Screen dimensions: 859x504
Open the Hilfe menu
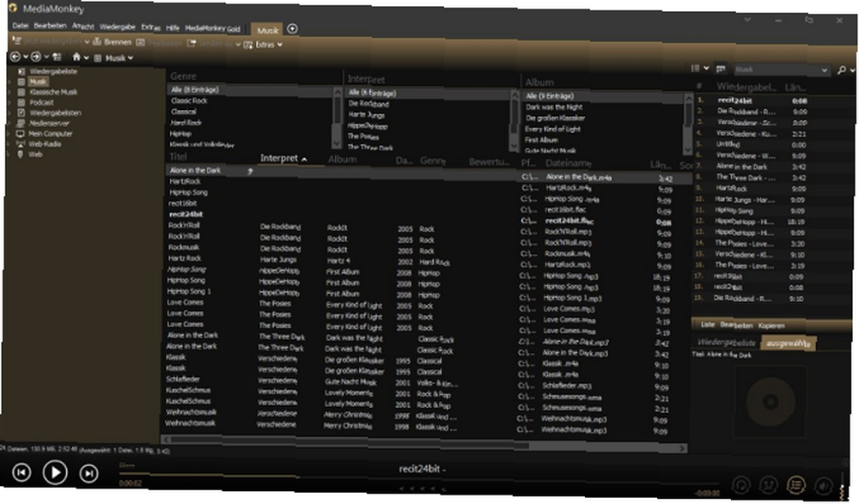point(173,27)
